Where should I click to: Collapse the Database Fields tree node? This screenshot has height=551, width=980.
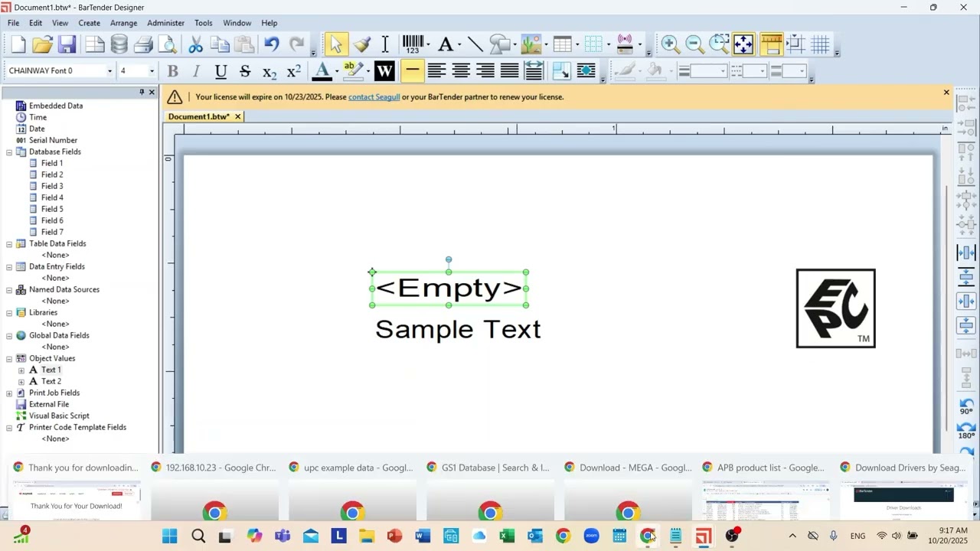tap(9, 152)
